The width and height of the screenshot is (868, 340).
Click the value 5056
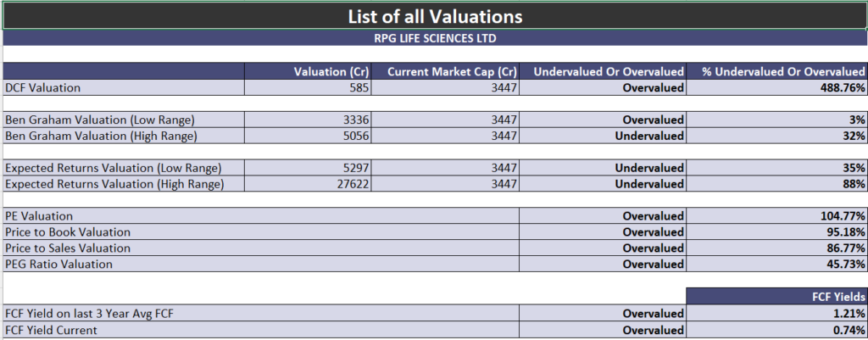307,136
